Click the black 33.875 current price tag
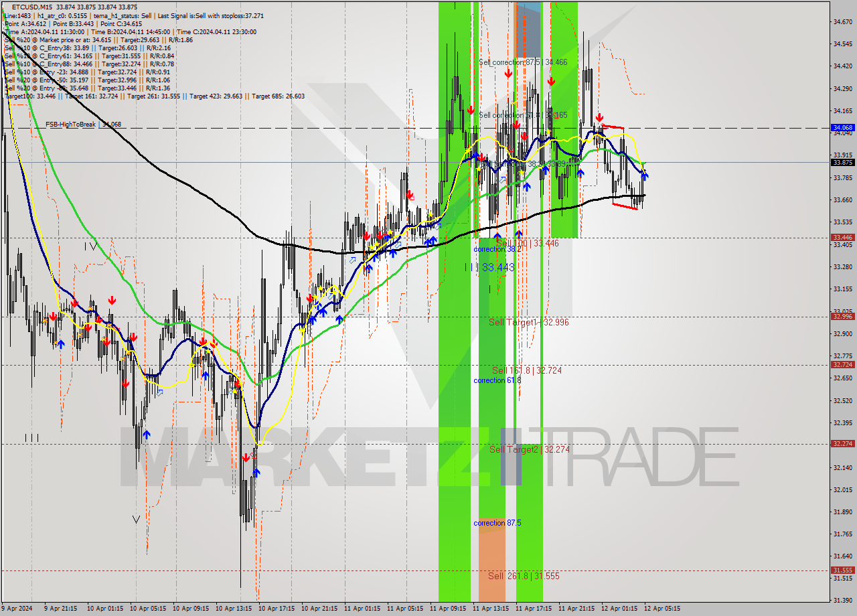 tap(842, 162)
